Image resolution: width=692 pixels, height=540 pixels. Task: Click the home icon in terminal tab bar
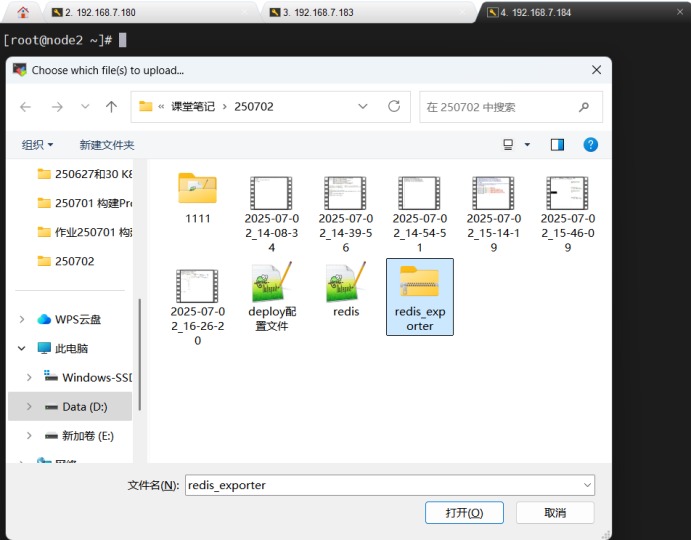coord(23,12)
